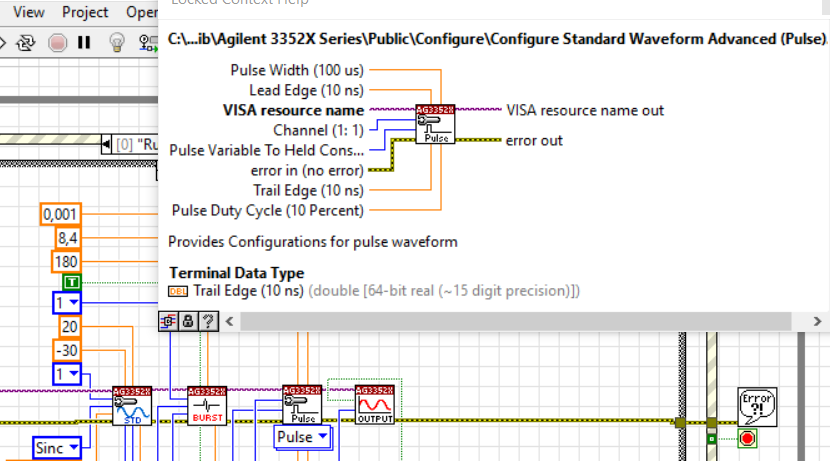Open the ring constant dropdown below -30
Screen dimensions: 830x461
pyautogui.click(x=67, y=374)
